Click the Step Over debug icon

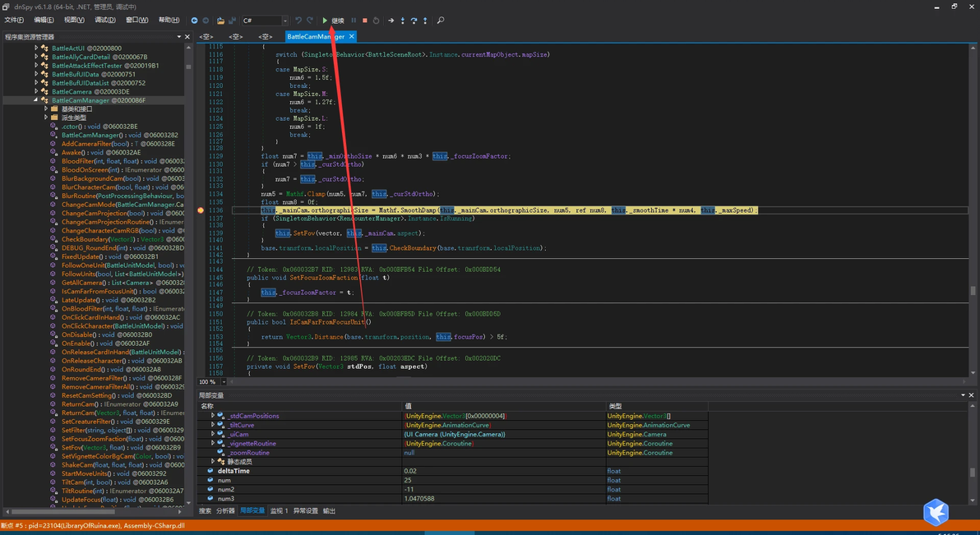tap(414, 21)
